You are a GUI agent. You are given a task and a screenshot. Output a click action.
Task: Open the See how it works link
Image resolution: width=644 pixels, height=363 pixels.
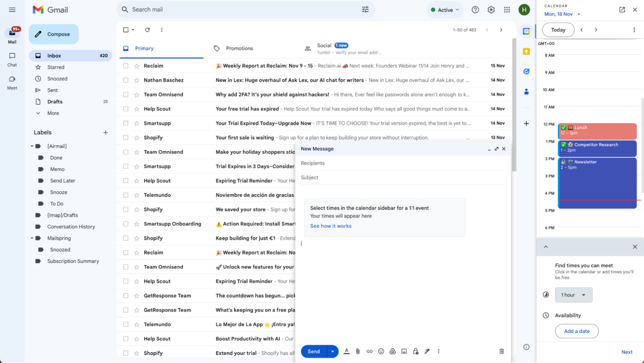pos(331,226)
